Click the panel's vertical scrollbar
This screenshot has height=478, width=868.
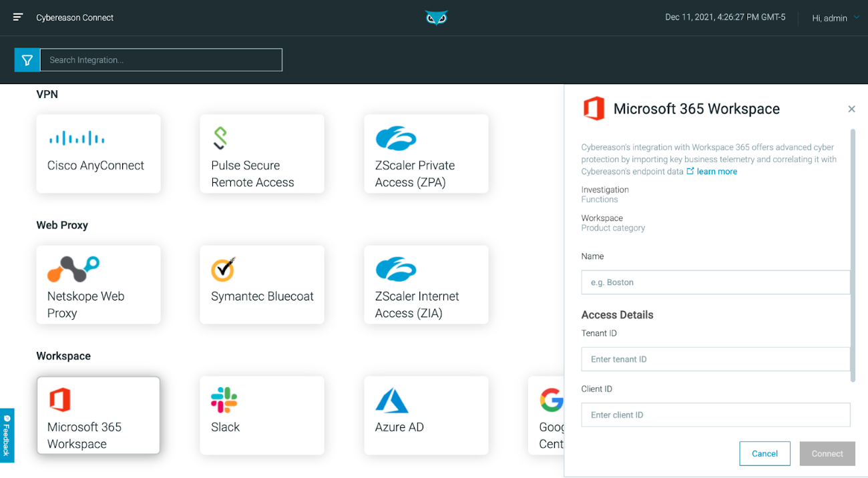tap(853, 255)
